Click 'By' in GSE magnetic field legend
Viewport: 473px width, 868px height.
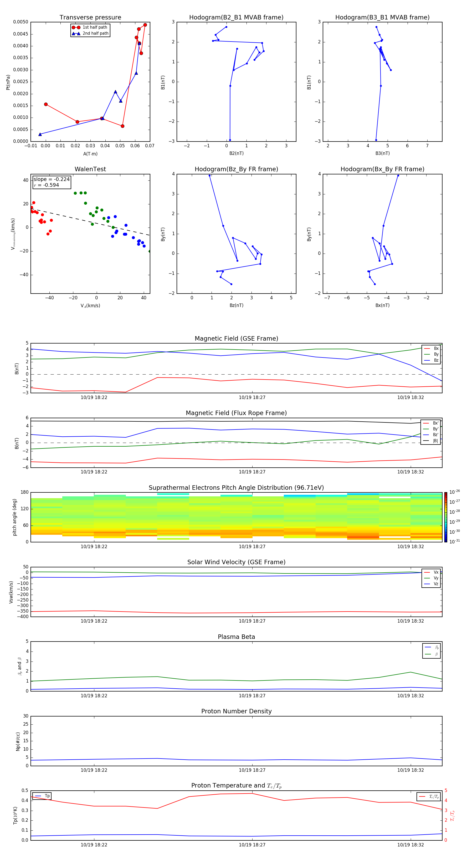click(x=431, y=354)
